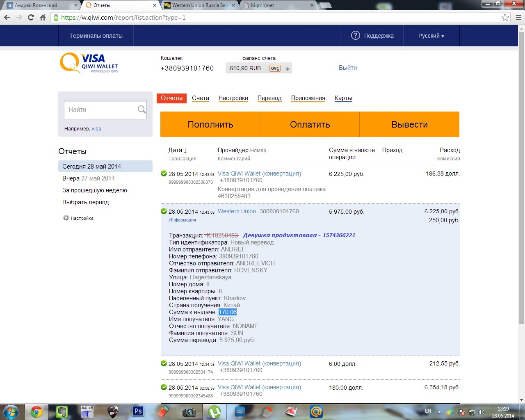Screen dimensions: 525x420
Task: Collapse Western Union details via Информация
Action: coord(182,220)
